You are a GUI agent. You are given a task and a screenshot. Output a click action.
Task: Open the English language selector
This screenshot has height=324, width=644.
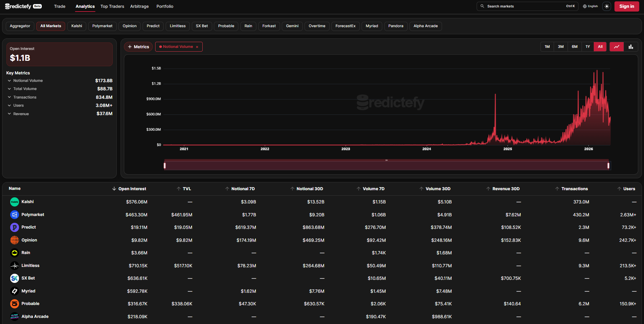click(590, 6)
